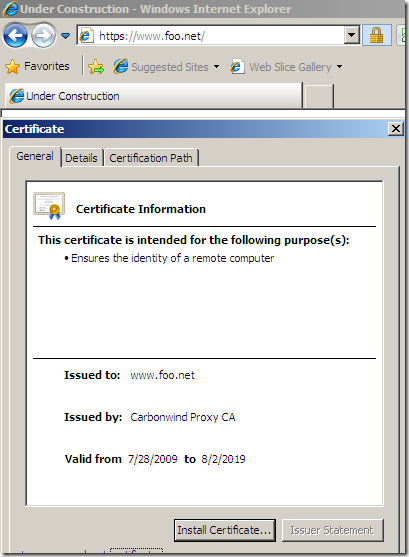The width and height of the screenshot is (409, 557).
Task: Expand Web Slice Gallery dropdown arrow
Action: click(339, 66)
